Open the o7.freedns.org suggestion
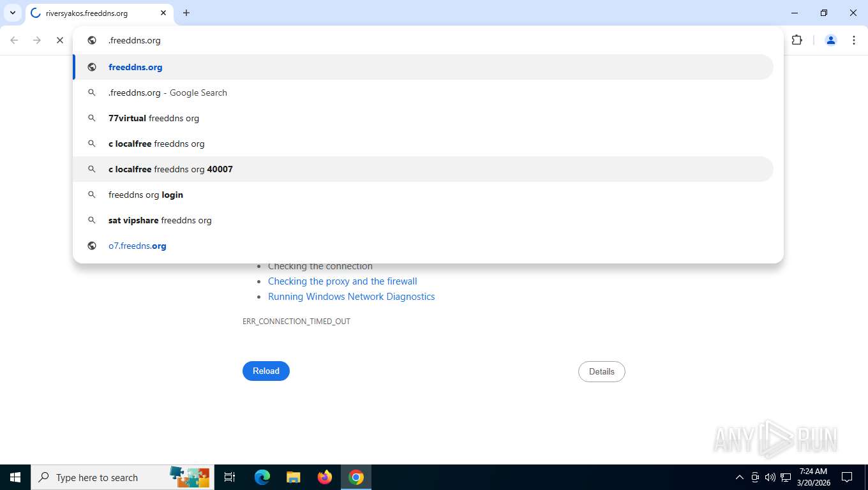The width and height of the screenshot is (868, 490). 423,246
